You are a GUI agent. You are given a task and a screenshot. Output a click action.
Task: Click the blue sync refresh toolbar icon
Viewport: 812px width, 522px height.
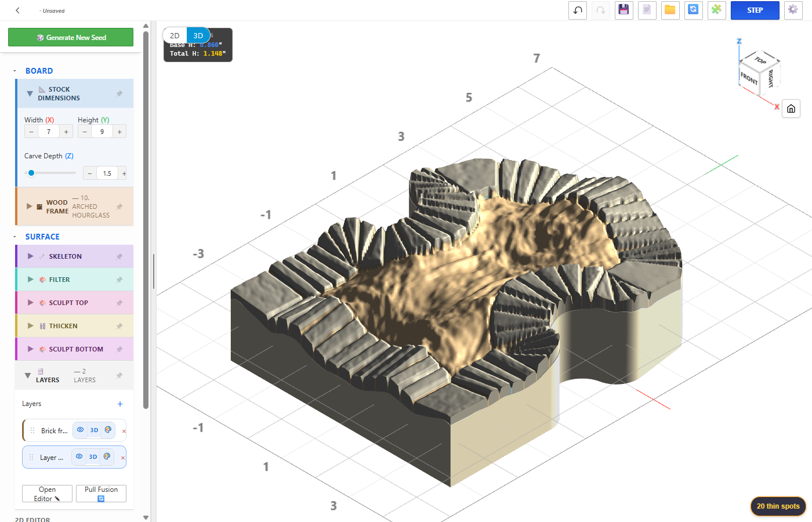[x=694, y=10]
